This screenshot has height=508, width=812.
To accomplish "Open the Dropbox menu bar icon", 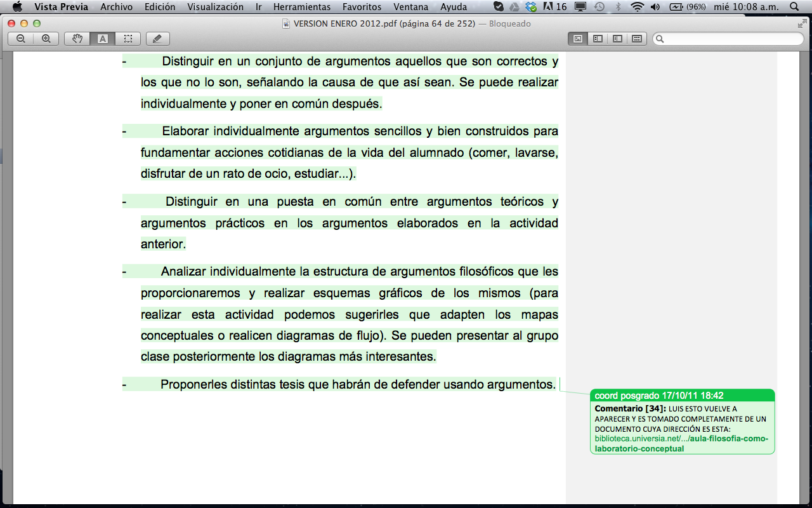I will tap(530, 7).
